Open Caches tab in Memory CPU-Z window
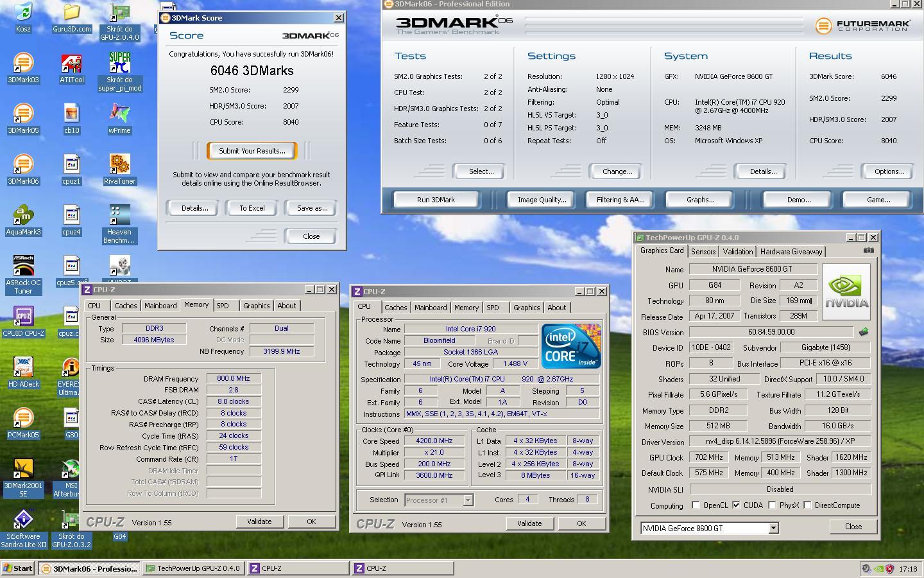Viewport: 924px width, 578px height. click(x=126, y=306)
